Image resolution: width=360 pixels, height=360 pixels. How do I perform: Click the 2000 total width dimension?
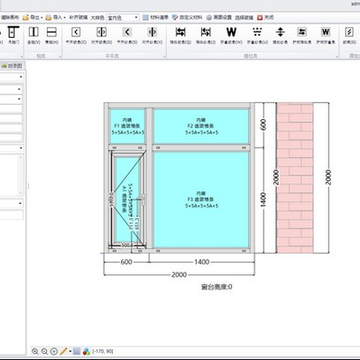coord(179,275)
